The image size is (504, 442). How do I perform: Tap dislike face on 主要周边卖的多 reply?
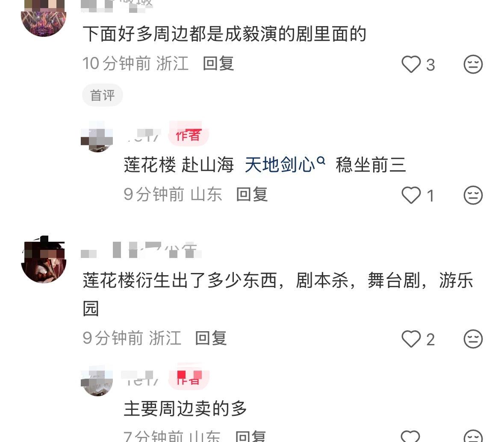473,436
